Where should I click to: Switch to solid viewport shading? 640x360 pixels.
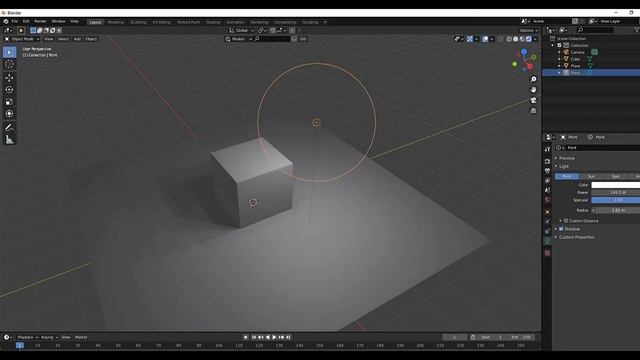[x=516, y=39]
